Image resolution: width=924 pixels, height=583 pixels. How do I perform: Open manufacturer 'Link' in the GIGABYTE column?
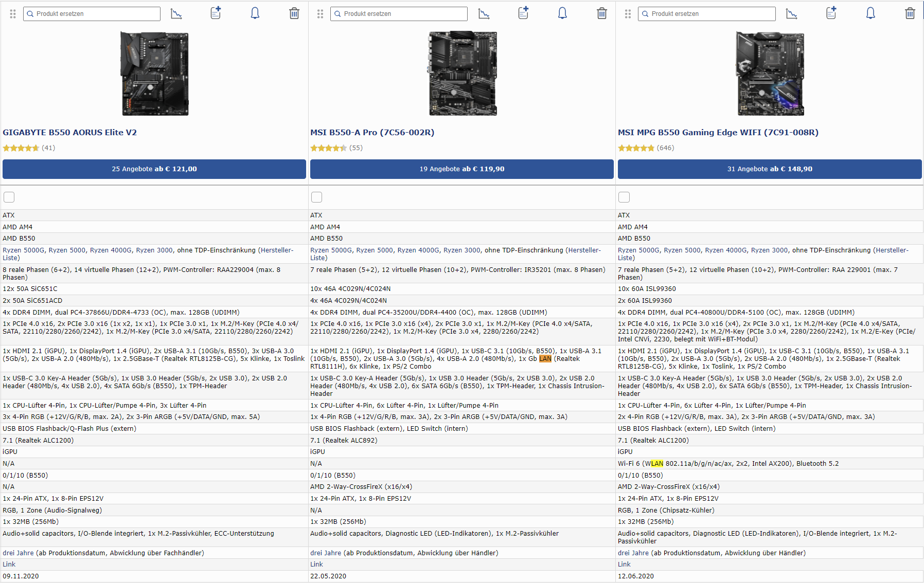pyautogui.click(x=9, y=564)
